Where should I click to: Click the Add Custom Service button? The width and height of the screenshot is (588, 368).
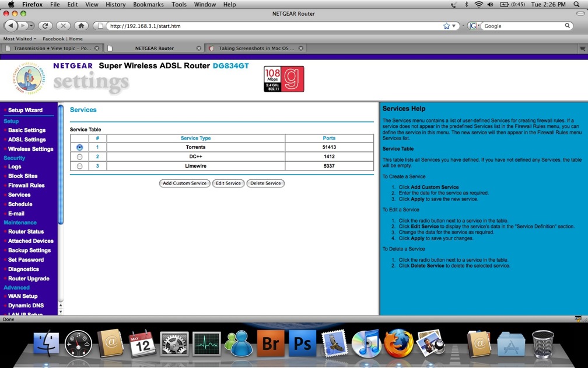184,183
